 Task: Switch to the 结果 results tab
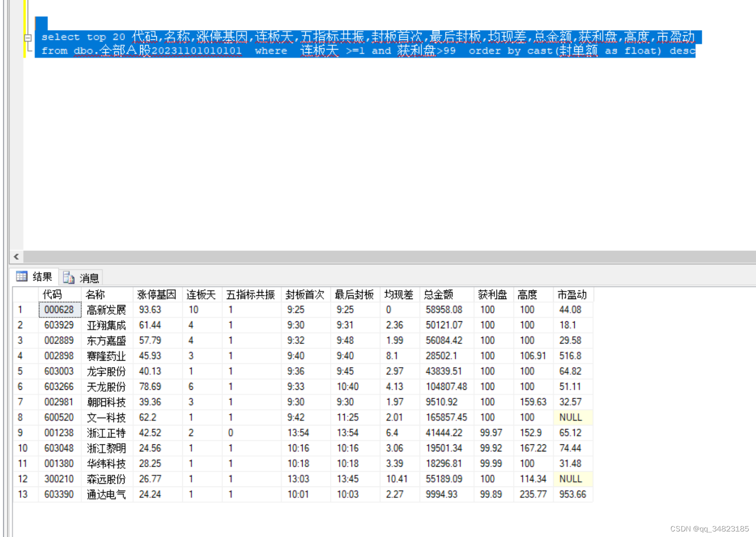35,277
